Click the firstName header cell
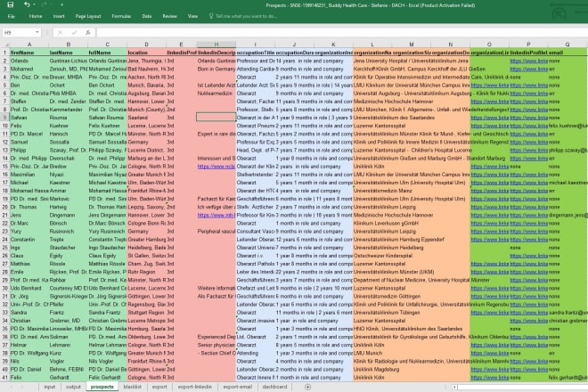 (29, 53)
